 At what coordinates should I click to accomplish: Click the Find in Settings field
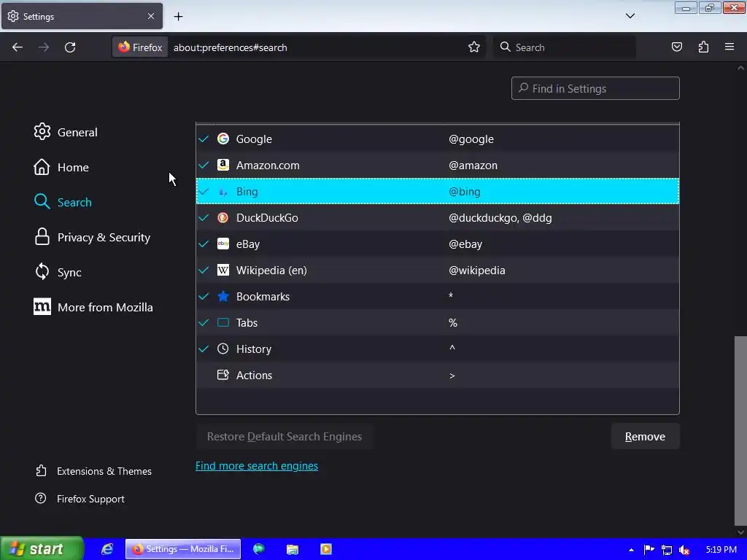(595, 88)
